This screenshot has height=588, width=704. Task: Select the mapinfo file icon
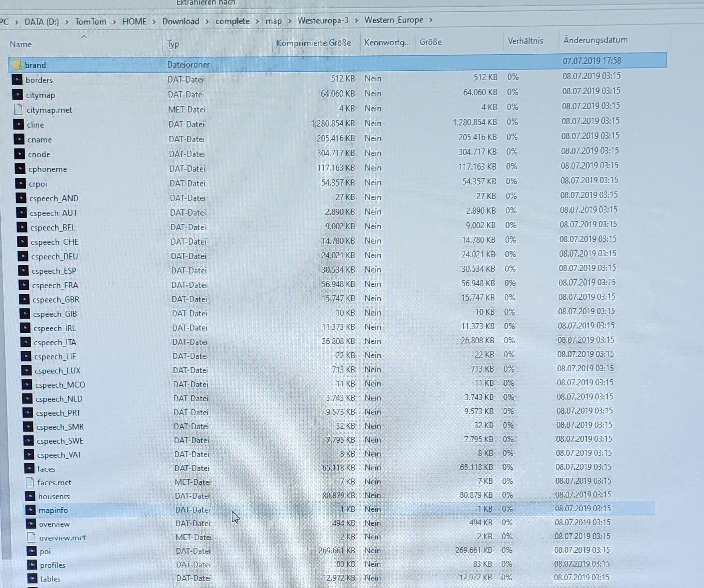click(x=30, y=510)
